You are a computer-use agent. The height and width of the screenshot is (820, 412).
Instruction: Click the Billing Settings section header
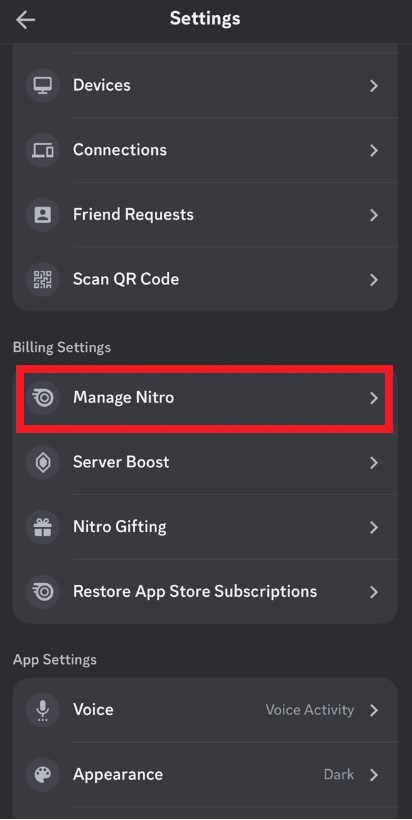tap(62, 347)
